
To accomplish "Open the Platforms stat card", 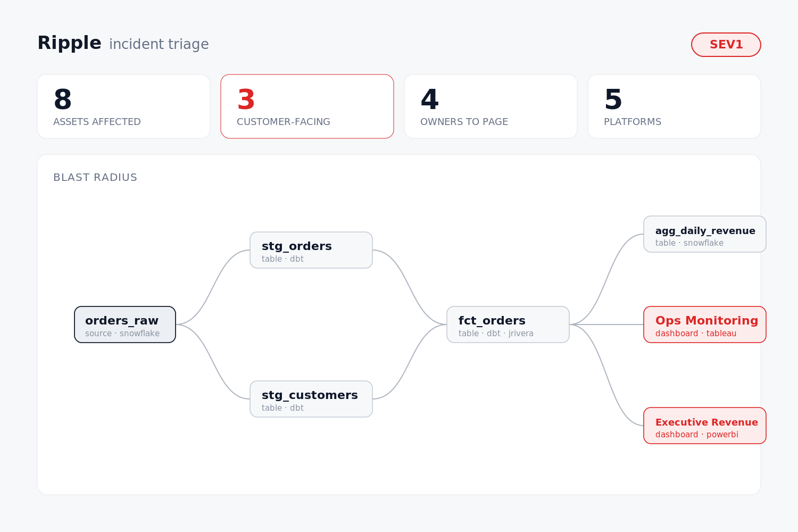I will pyautogui.click(x=675, y=106).
